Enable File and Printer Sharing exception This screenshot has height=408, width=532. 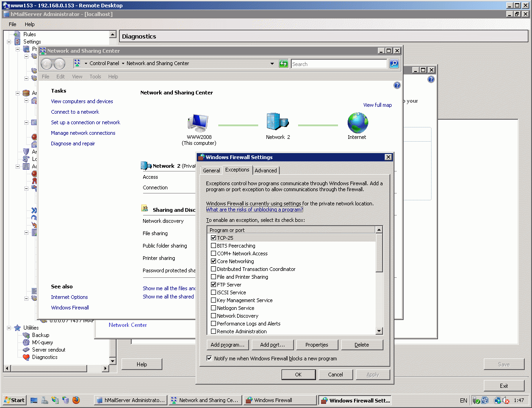click(x=213, y=277)
